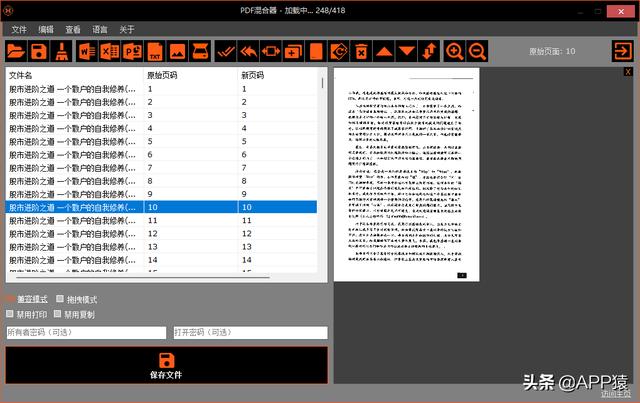Add a TXT file using the toolbar icon
The image size is (640, 403).
click(155, 51)
